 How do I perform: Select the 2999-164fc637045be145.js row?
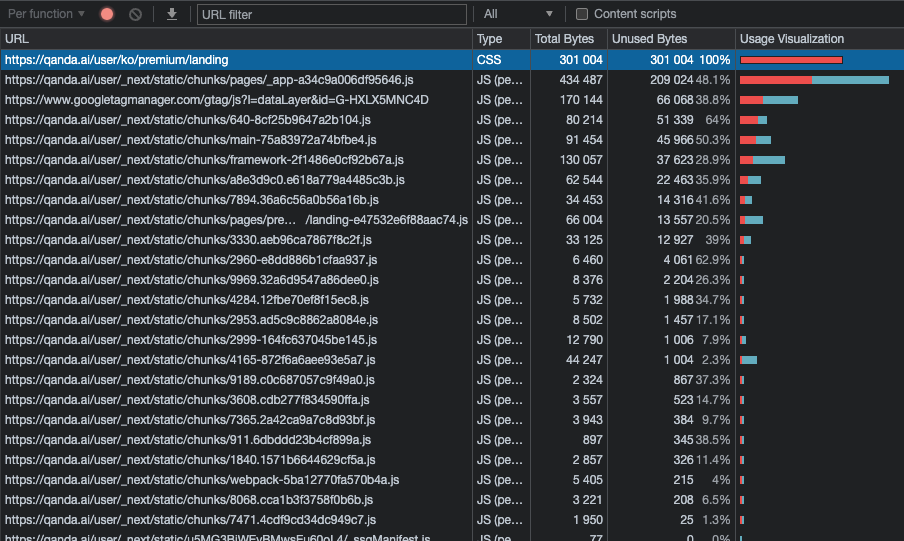(x=452, y=340)
